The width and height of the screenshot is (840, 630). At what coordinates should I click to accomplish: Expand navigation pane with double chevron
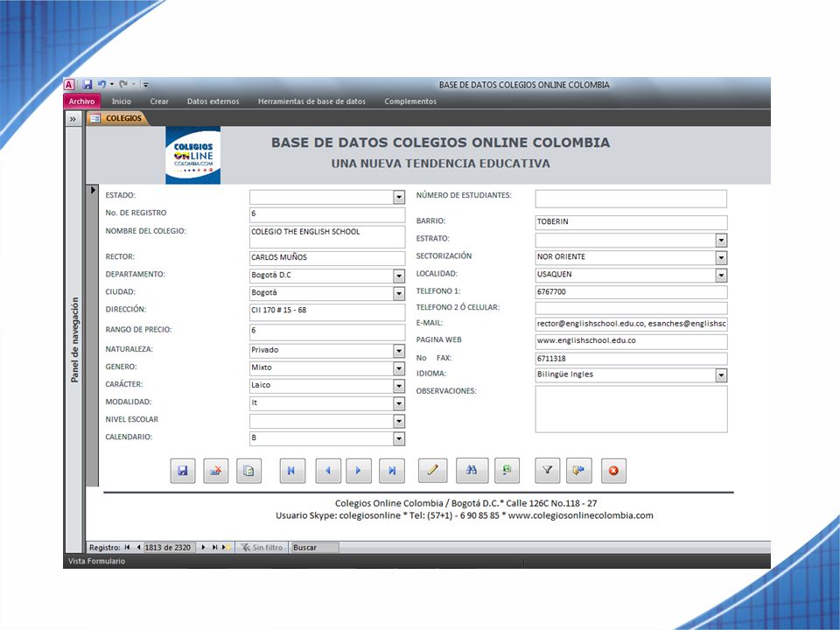tap(73, 119)
